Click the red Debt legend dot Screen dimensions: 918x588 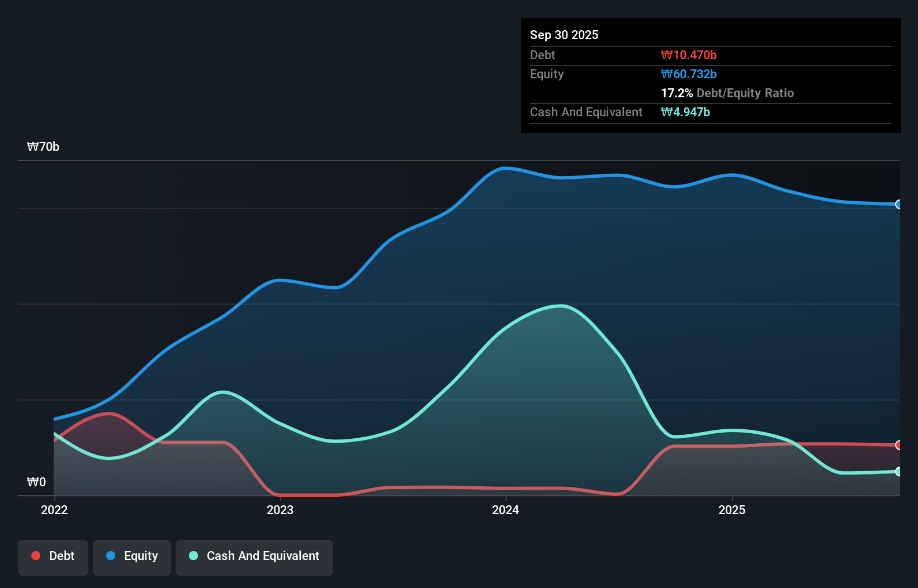tap(35, 556)
